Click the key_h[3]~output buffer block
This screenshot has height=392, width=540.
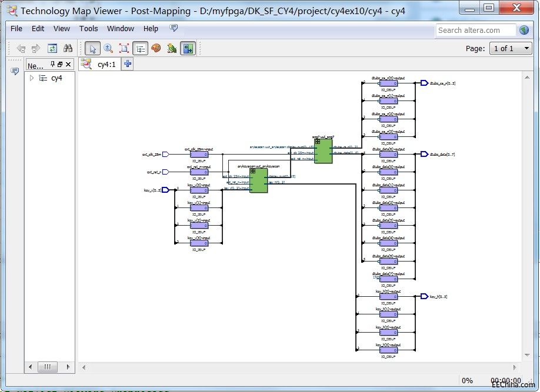388,350
